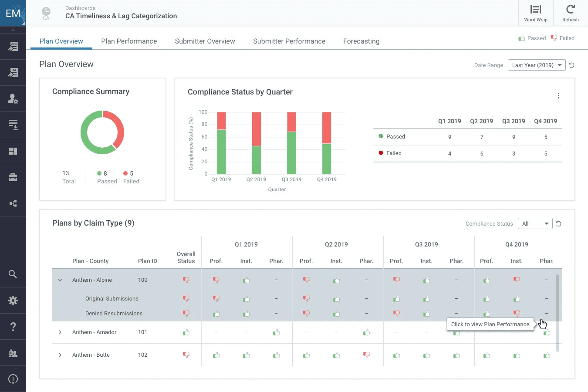This screenshot has width=588, height=392.
Task: Click Anthem - Alpine Q1 2019 Prof. thumbs-down
Action: (216, 280)
